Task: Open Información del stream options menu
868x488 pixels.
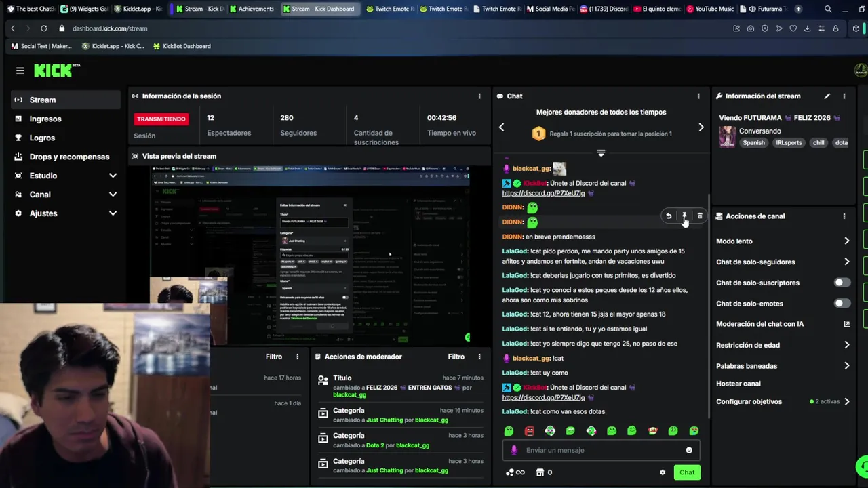Action: tap(844, 96)
